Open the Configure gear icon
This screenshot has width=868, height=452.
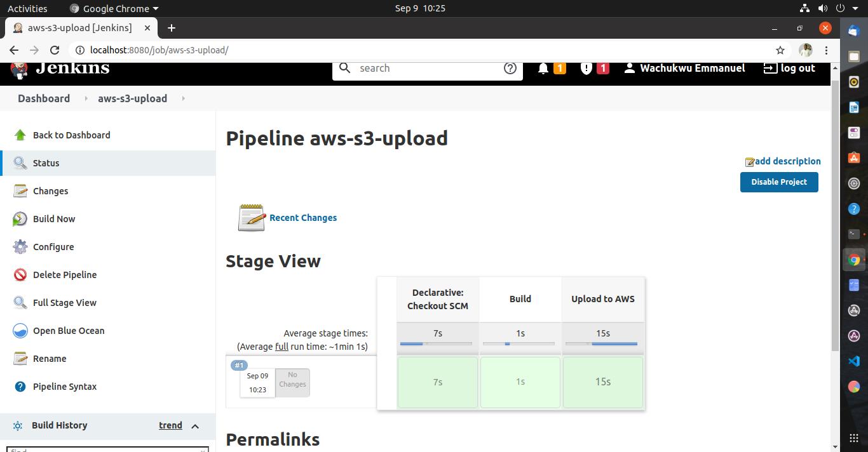click(x=20, y=246)
